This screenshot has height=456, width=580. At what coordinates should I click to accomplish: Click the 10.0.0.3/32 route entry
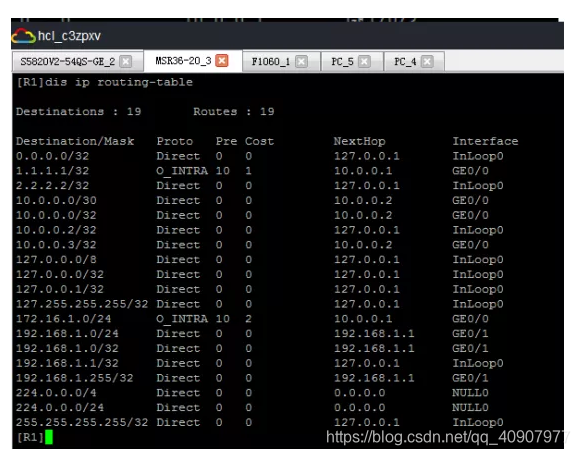tap(252, 245)
